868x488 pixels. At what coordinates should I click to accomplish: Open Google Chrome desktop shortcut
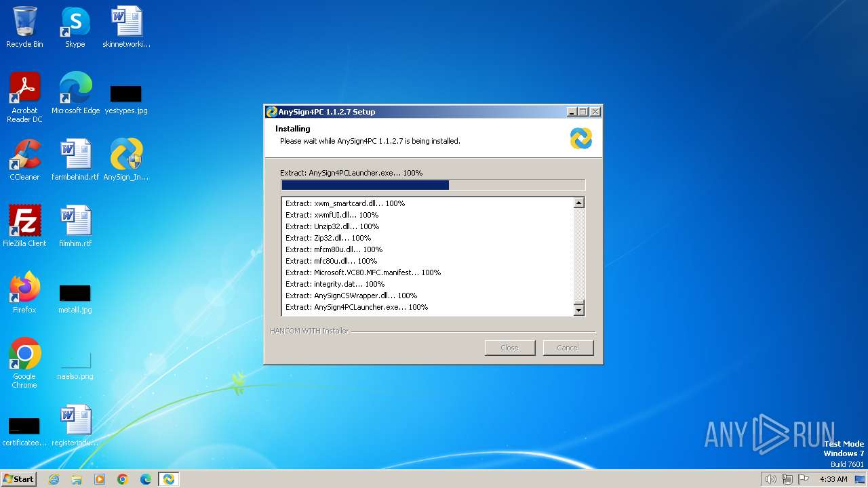click(24, 363)
